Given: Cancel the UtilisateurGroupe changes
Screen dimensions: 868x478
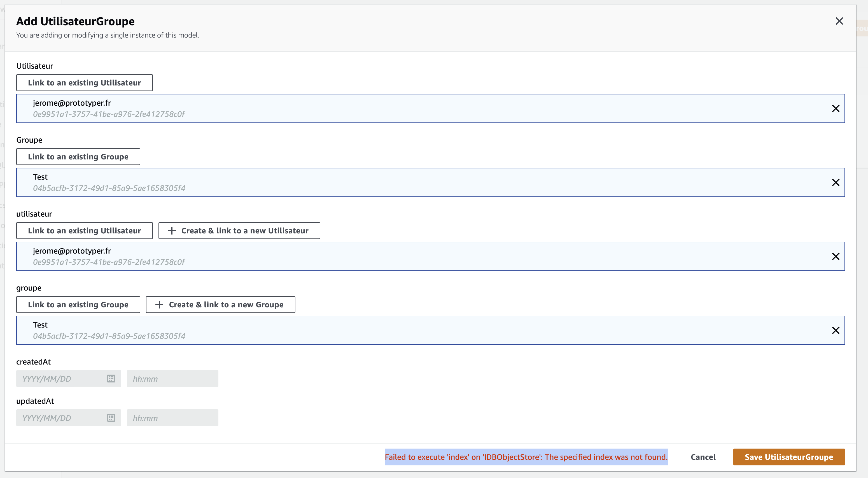Looking at the screenshot, I should [x=703, y=457].
